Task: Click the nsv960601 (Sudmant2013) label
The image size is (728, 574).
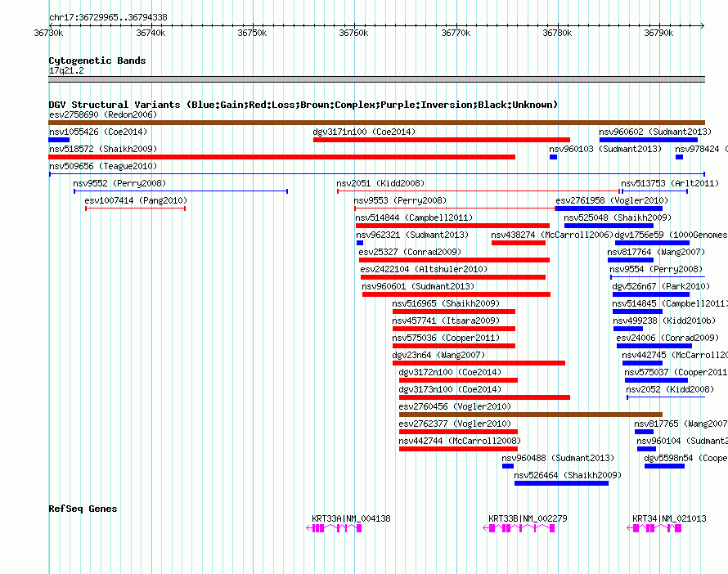Action: (x=418, y=286)
